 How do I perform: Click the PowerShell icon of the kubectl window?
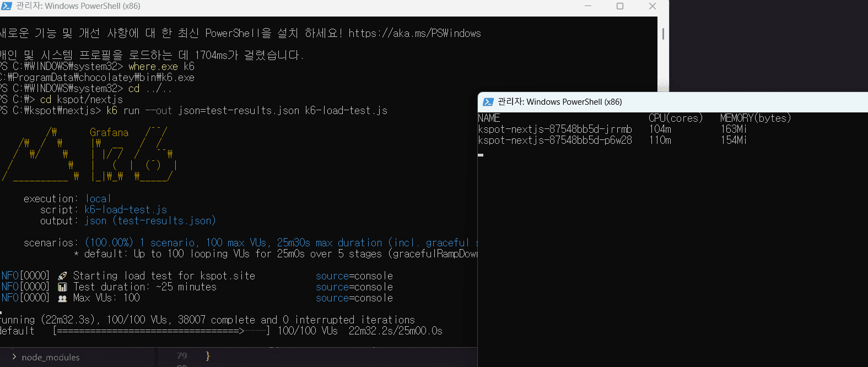point(488,102)
